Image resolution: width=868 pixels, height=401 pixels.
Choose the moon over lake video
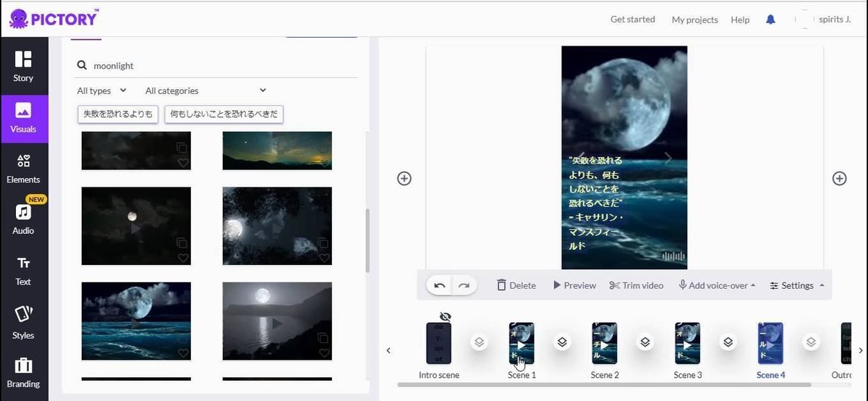pos(277,321)
